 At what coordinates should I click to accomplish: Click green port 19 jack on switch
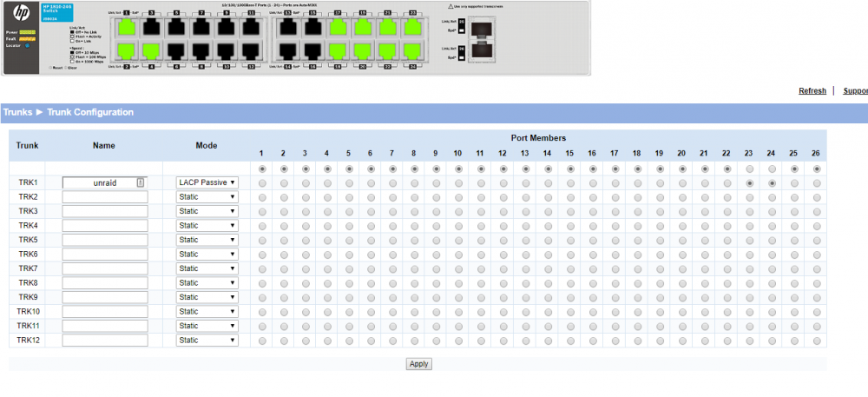click(x=363, y=26)
